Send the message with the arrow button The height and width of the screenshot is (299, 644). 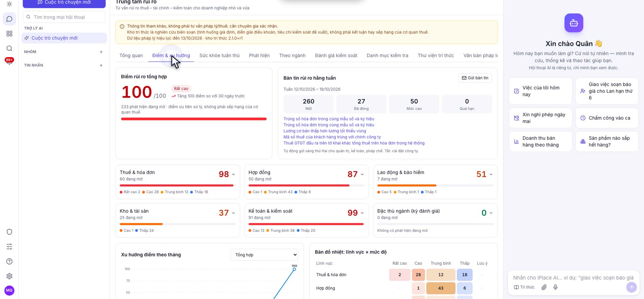click(x=632, y=287)
